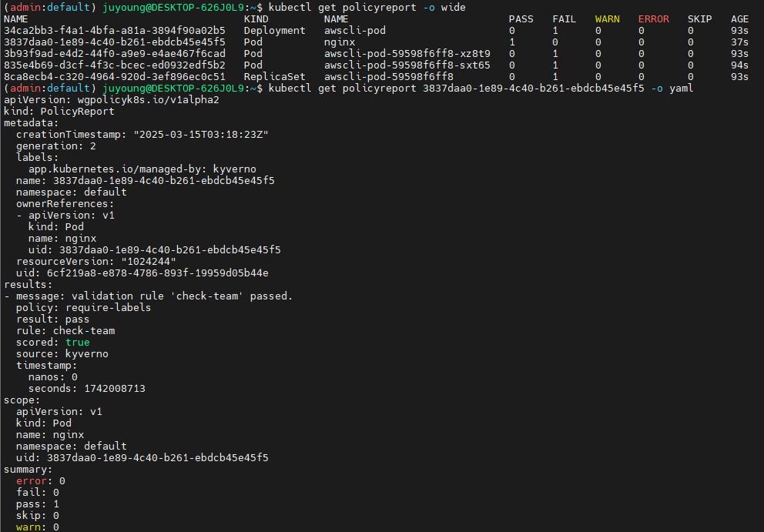Click the 'fail: 0' summary line
Image resolution: width=764 pixels, height=532 pixels.
pos(38,493)
